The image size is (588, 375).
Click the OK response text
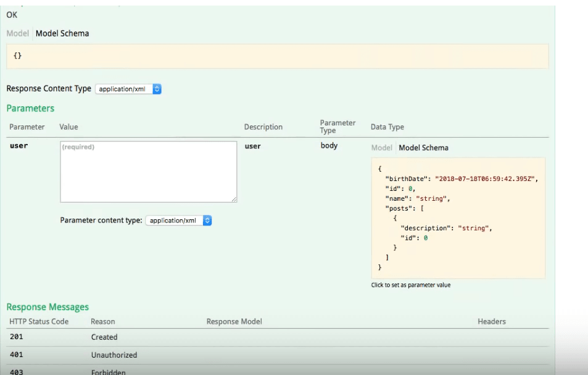pyautogui.click(x=12, y=15)
